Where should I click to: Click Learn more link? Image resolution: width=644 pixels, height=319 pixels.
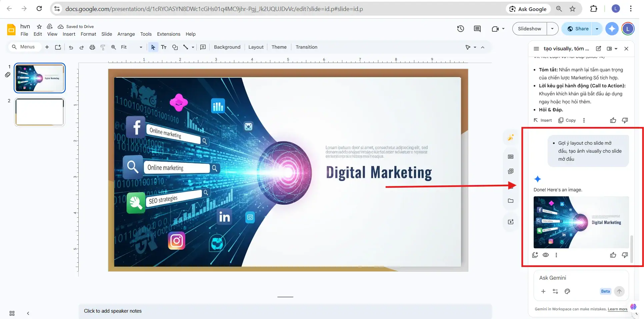(x=618, y=309)
